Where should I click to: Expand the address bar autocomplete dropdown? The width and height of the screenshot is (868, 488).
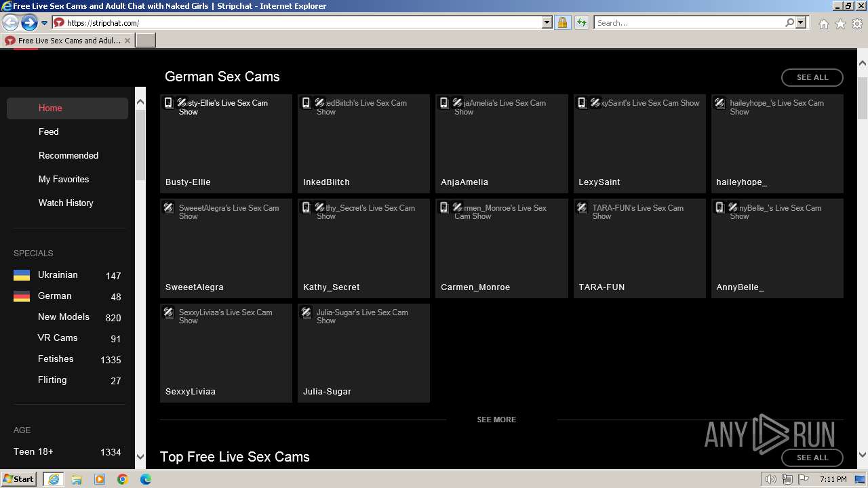547,22
